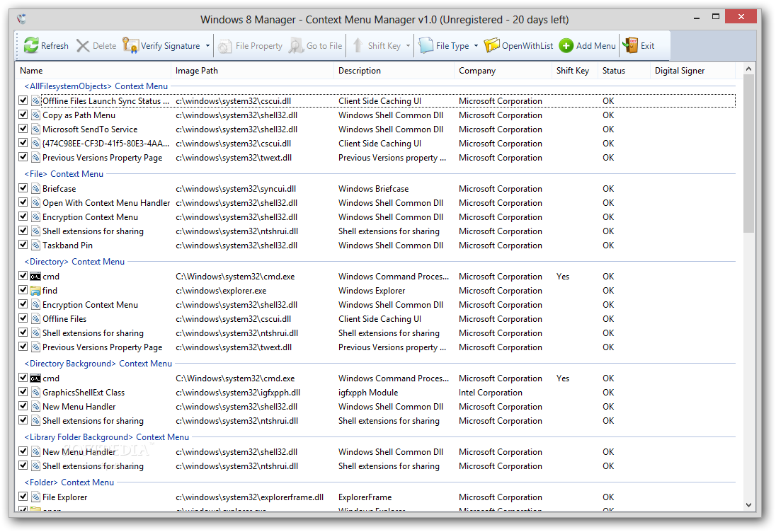Sort by the Status column header
776x532 pixels.
point(624,71)
